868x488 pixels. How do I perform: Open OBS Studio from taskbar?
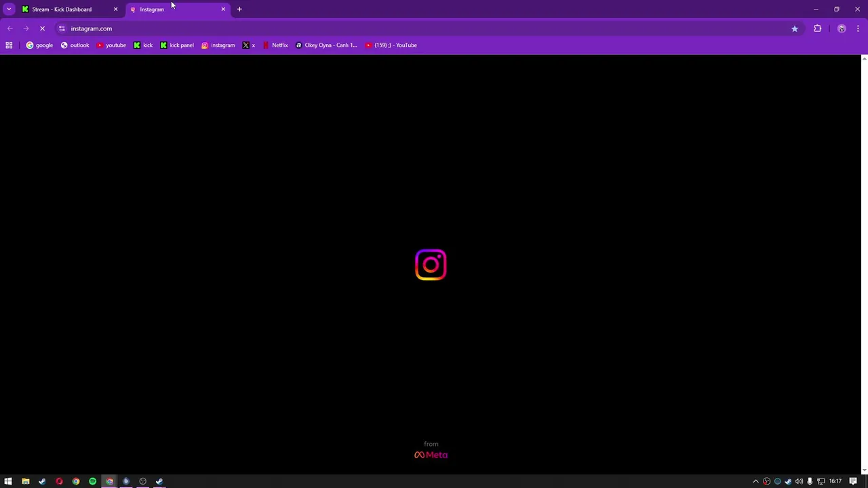click(143, 481)
